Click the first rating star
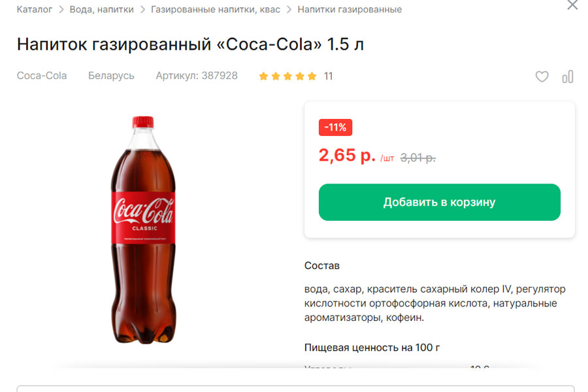The height and width of the screenshot is (392, 588). point(263,76)
